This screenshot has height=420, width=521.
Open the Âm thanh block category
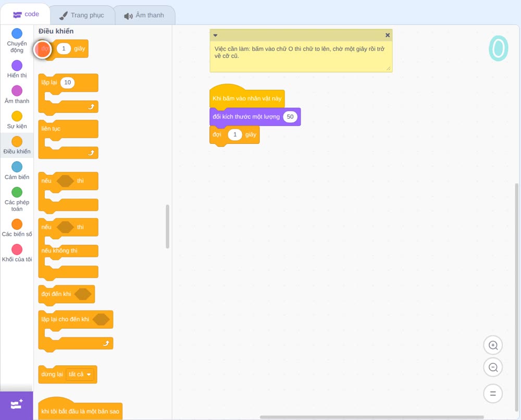coord(17,95)
